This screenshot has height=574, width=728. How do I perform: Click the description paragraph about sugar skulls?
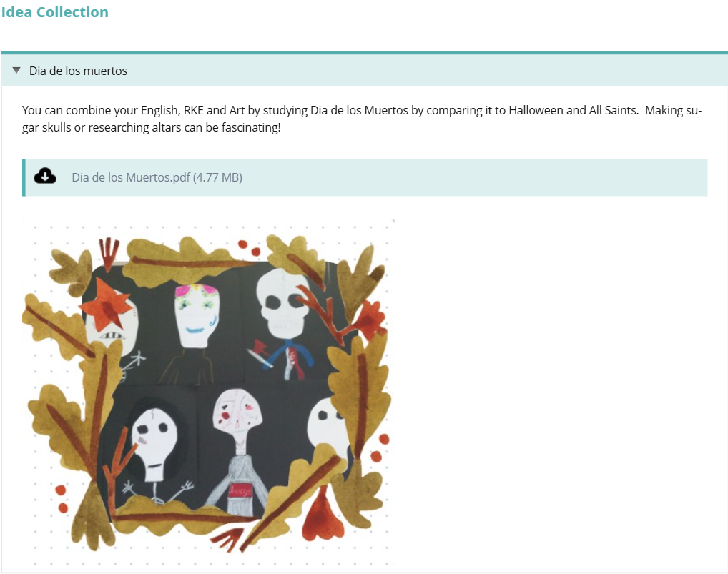[x=362, y=119]
